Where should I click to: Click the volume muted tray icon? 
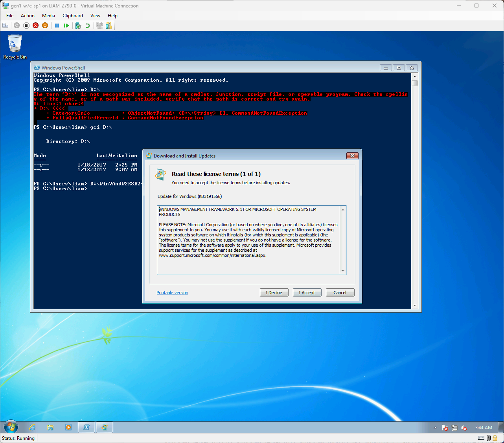[464, 428]
